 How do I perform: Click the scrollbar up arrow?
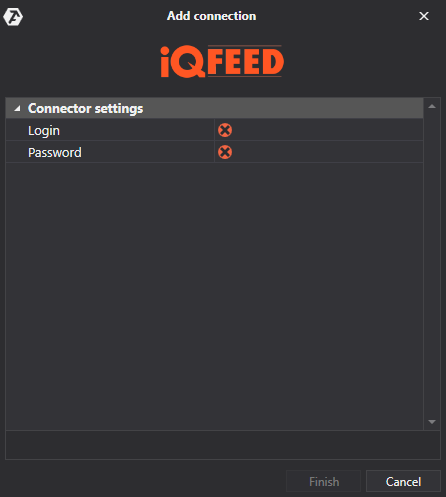point(432,106)
